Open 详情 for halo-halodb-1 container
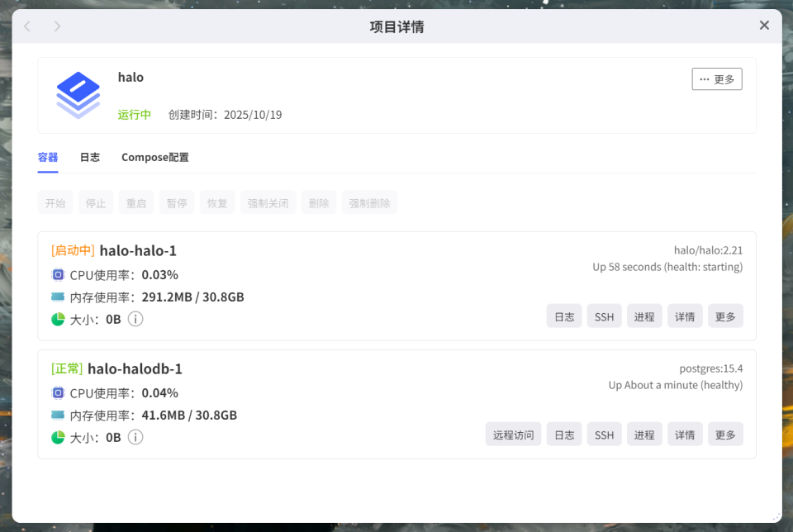Viewport: 793px width, 532px height. pos(685,435)
